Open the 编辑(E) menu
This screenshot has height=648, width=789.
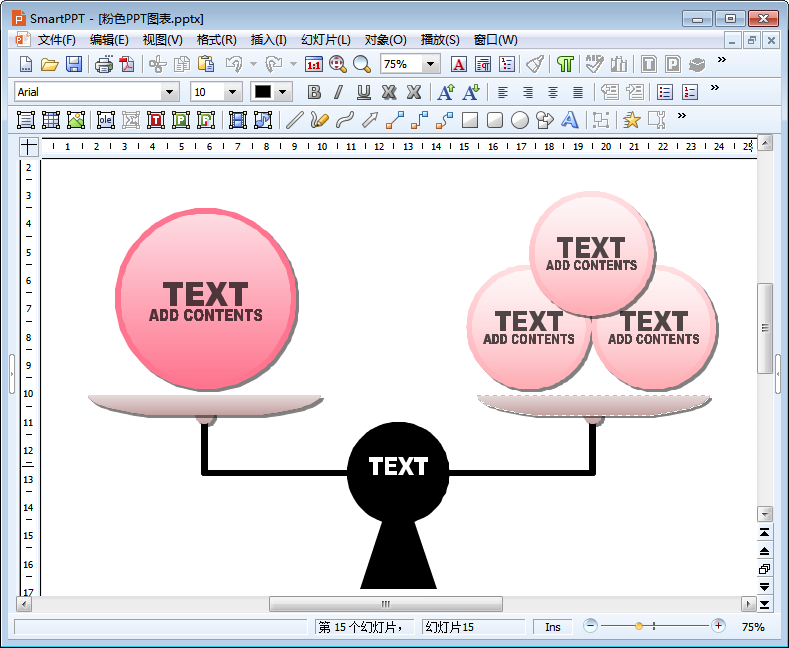pyautogui.click(x=109, y=40)
